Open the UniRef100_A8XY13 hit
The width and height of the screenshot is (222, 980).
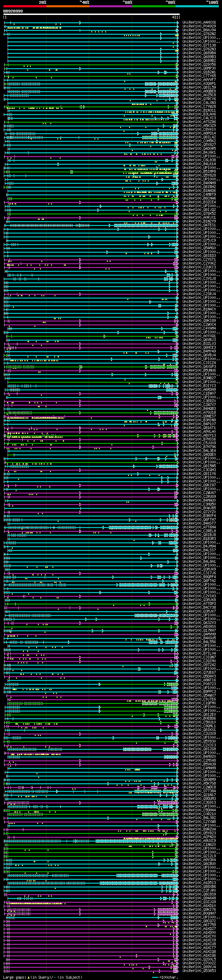click(x=199, y=436)
